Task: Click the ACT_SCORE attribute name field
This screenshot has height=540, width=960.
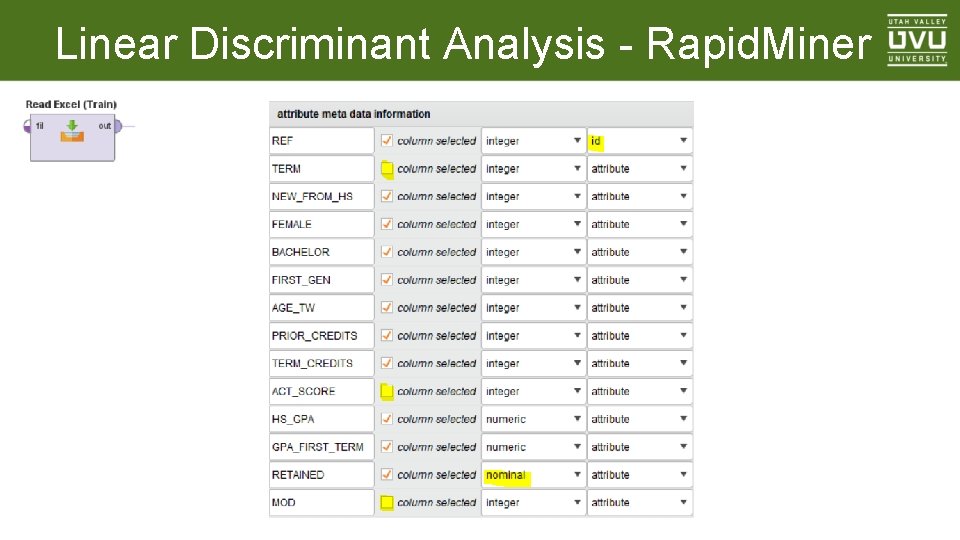Action: [x=321, y=391]
